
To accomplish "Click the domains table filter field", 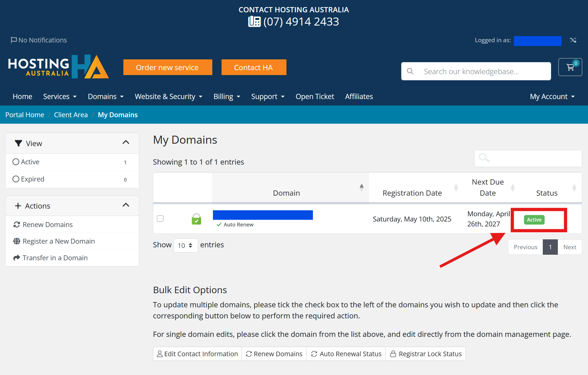I will (528, 158).
